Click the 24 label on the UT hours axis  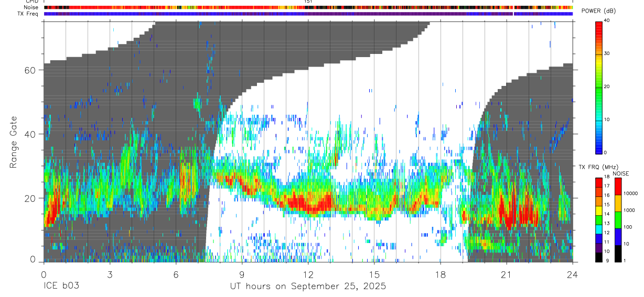click(573, 274)
